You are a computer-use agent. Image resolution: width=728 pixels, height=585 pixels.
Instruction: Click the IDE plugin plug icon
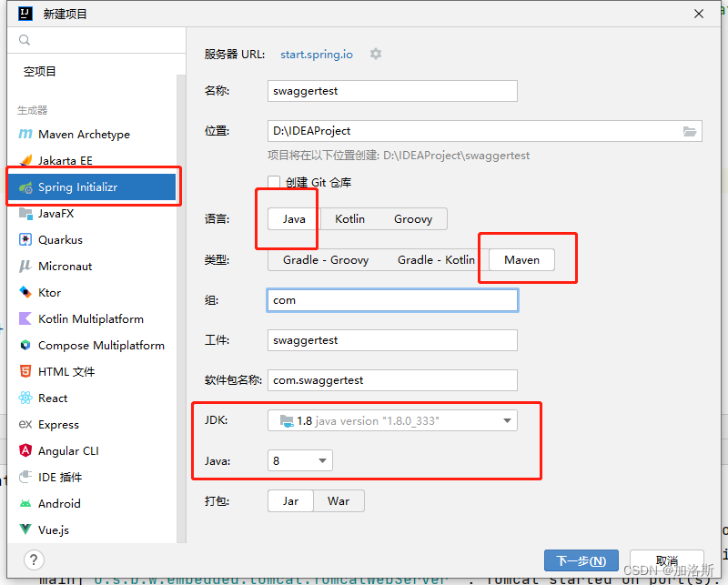[25, 477]
